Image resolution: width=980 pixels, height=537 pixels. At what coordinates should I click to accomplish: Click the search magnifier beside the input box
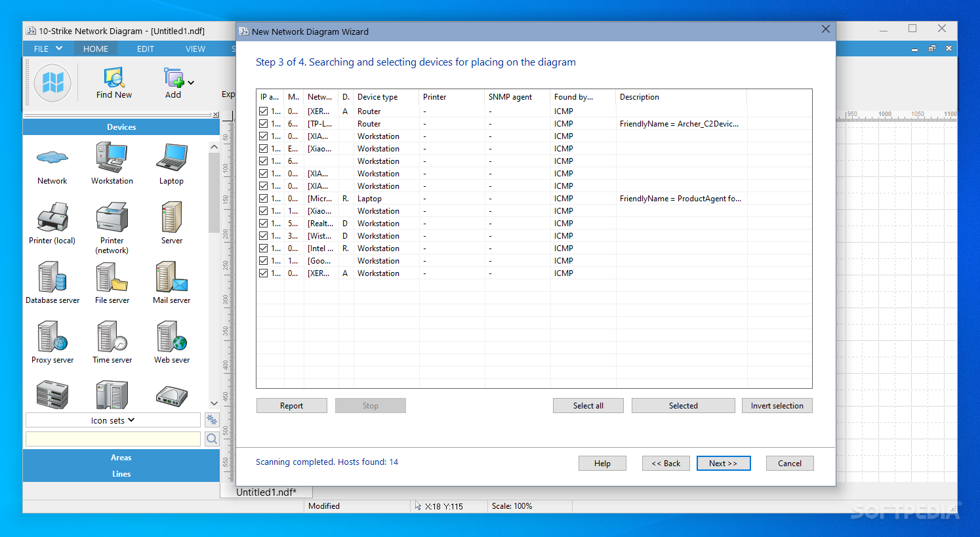(x=212, y=439)
